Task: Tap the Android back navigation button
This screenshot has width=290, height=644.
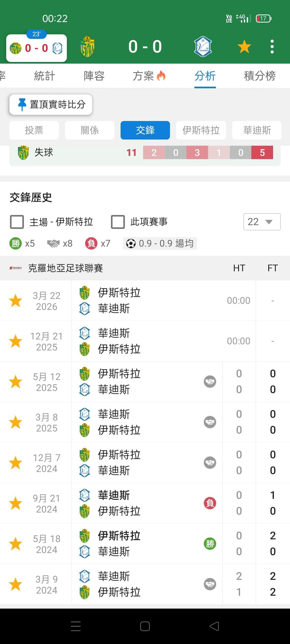Action: click(x=214, y=626)
